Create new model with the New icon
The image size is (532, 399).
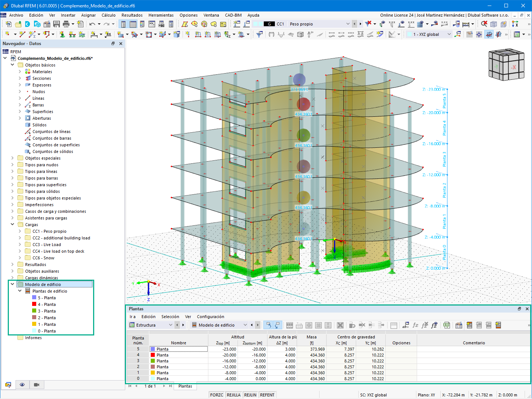[x=8, y=24]
